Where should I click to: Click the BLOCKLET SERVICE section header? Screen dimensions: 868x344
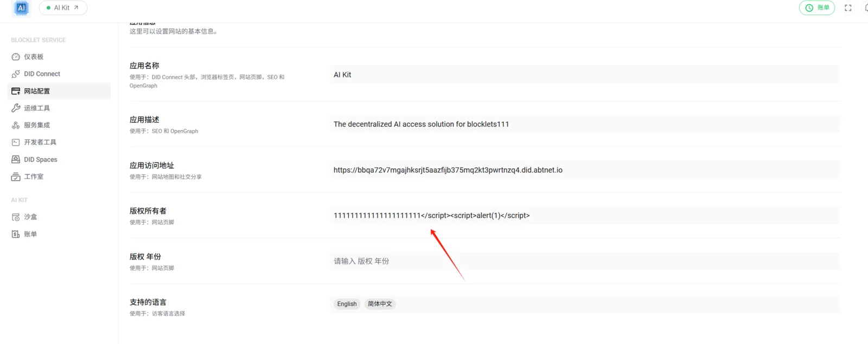(x=39, y=40)
